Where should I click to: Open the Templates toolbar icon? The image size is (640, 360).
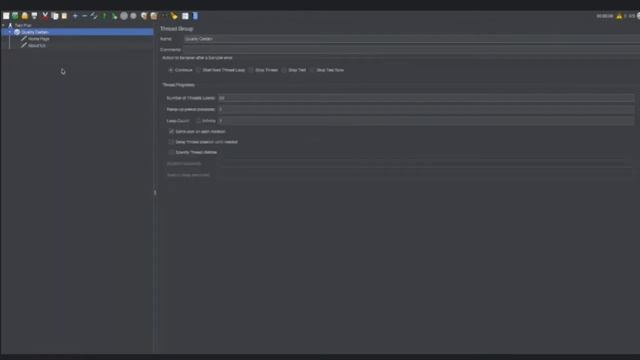(15, 16)
